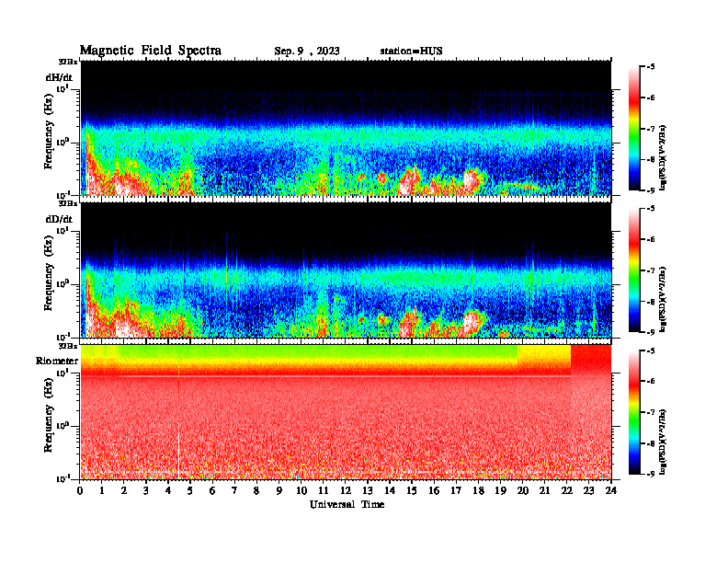Click hour "23" on the Universal Time axis
The image size is (728, 563).
pos(588,491)
